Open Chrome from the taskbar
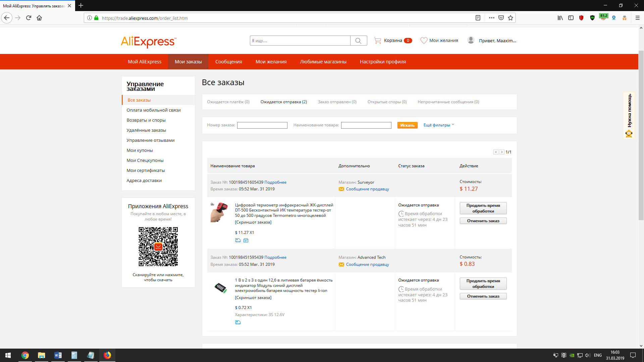Viewport: 644px width, 362px height. pos(25,355)
